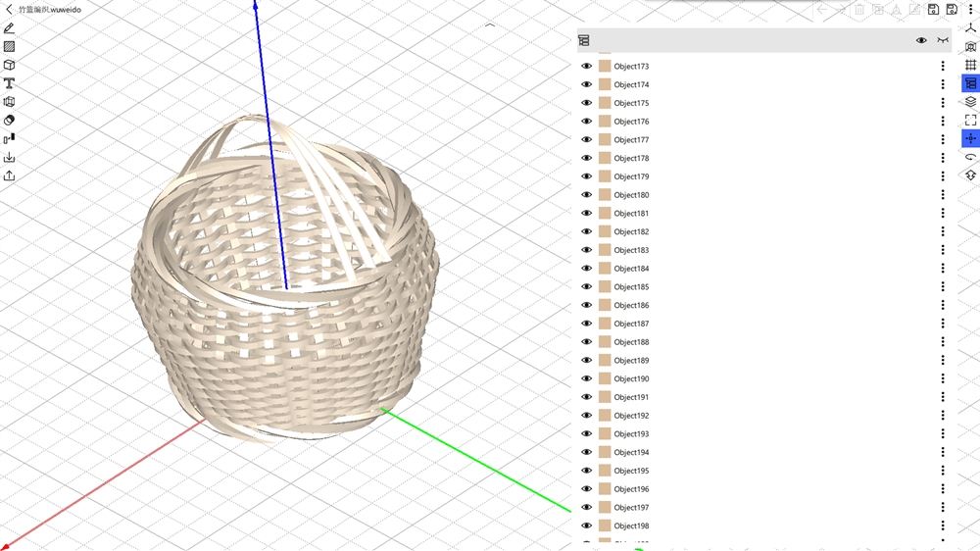Go back using the arrow beside filename

(x=9, y=9)
